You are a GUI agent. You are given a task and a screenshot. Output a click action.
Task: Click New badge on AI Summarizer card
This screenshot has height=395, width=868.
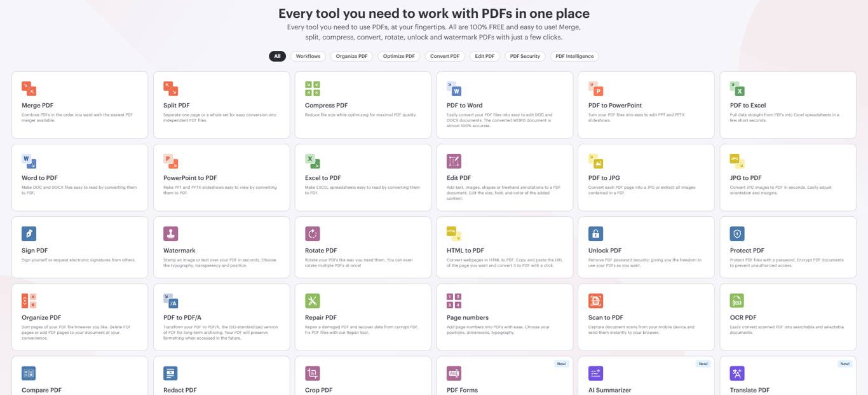tap(703, 364)
